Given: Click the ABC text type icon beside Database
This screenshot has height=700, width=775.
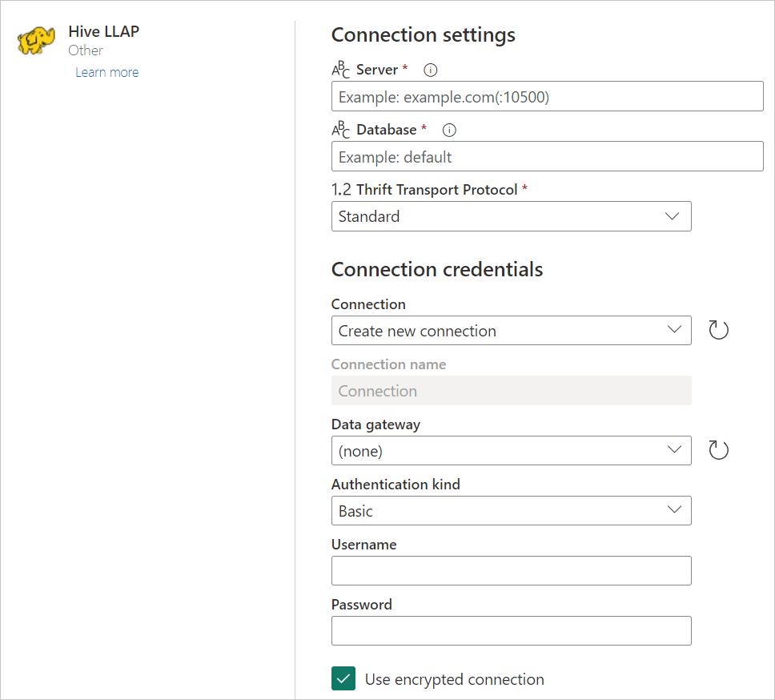Looking at the screenshot, I should click(x=341, y=130).
